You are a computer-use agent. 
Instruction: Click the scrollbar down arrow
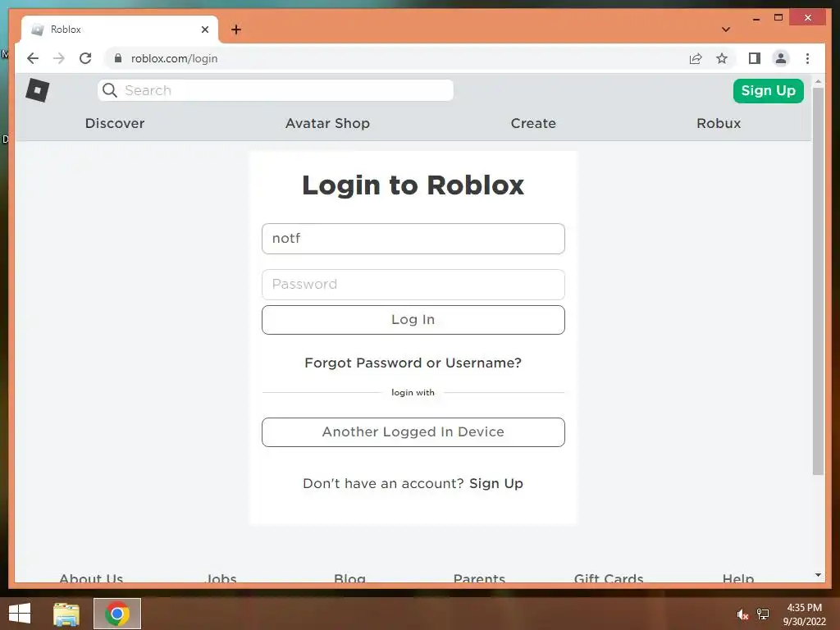point(818,575)
